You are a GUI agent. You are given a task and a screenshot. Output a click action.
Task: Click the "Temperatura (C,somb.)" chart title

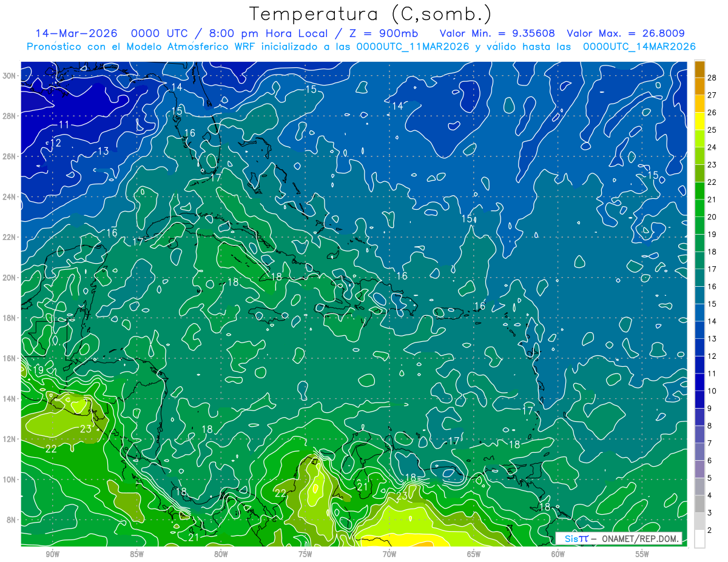click(371, 14)
